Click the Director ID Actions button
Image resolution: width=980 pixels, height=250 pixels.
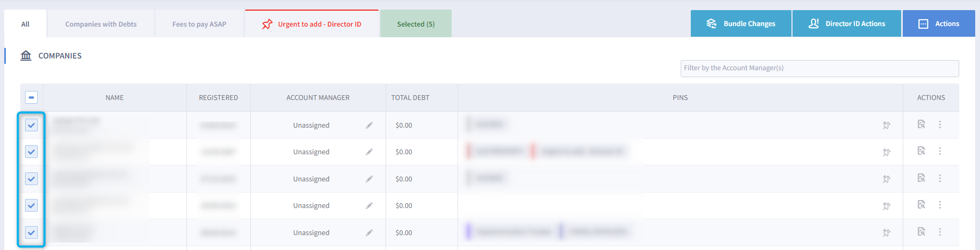coord(847,24)
